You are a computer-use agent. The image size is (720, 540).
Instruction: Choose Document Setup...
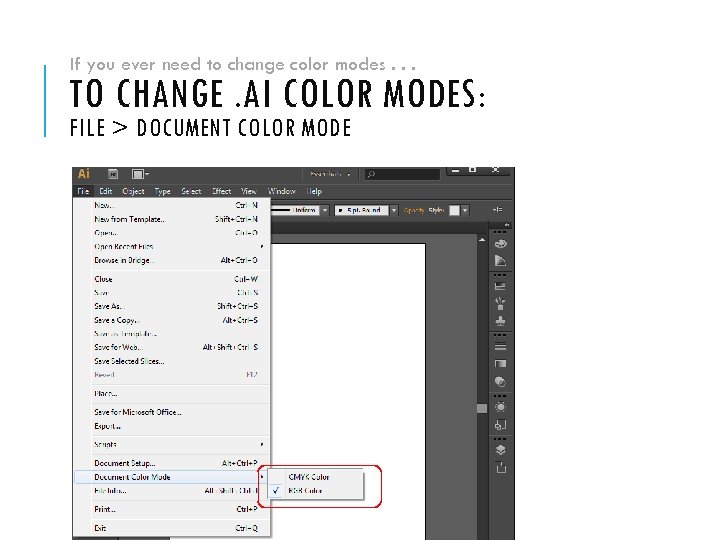[x=172, y=463]
